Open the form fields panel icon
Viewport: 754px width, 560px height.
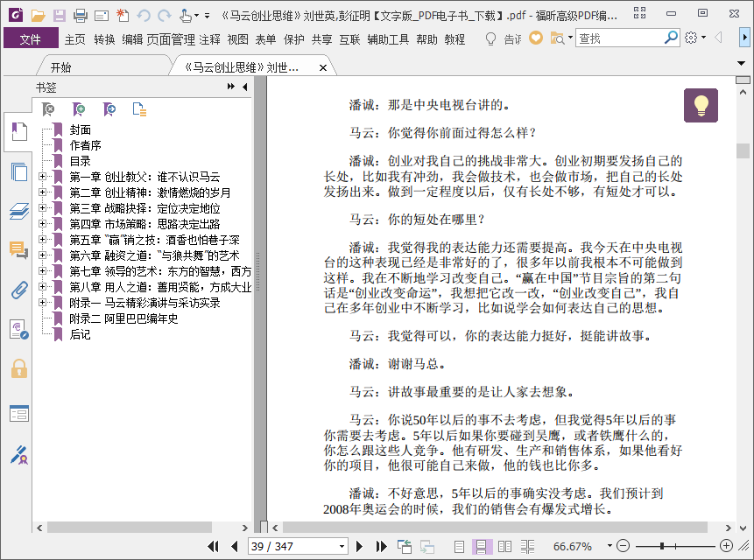(18, 413)
